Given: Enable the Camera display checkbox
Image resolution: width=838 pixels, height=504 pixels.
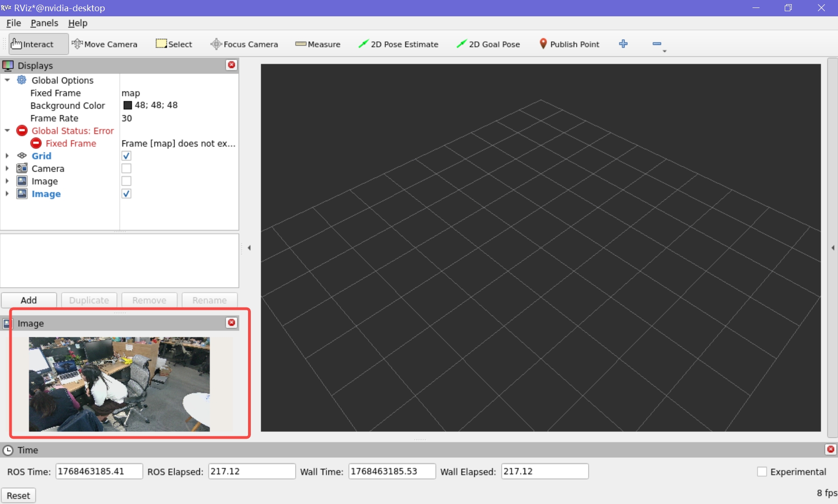Looking at the screenshot, I should click(x=126, y=168).
